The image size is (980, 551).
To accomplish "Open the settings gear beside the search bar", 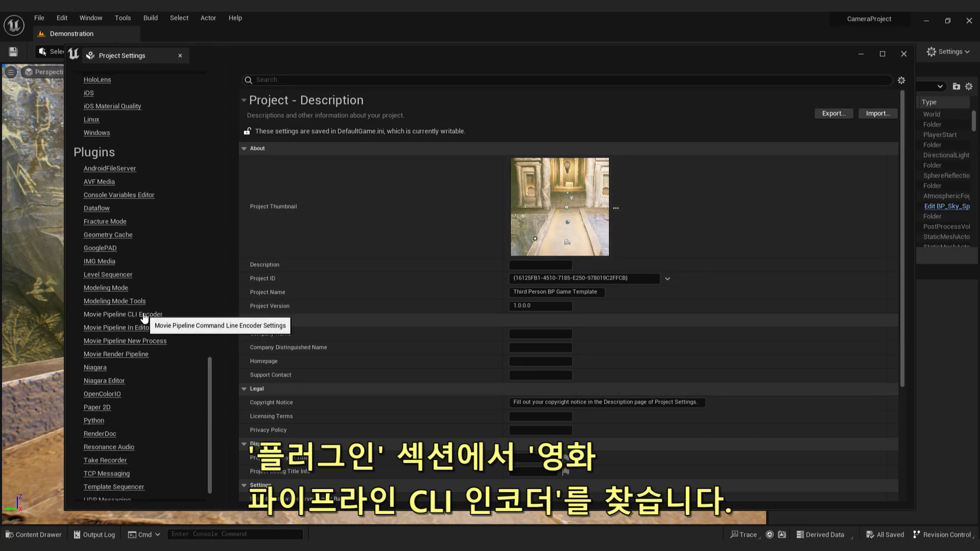I will [901, 80].
